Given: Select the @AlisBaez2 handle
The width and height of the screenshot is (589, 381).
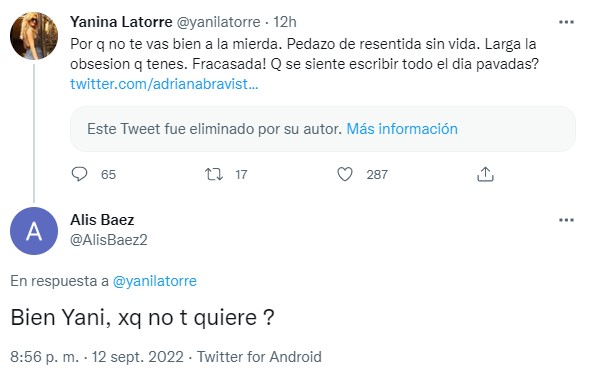Looking at the screenshot, I should coord(109,240).
